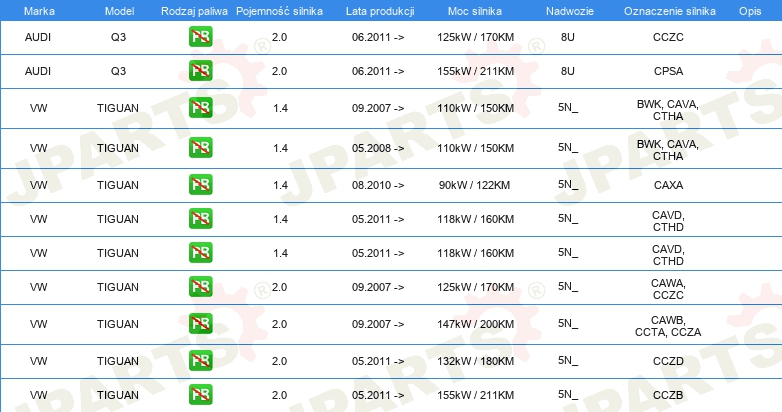This screenshot has width=782, height=412.
Task: Select the CPSA engine code cell
Action: tap(668, 71)
